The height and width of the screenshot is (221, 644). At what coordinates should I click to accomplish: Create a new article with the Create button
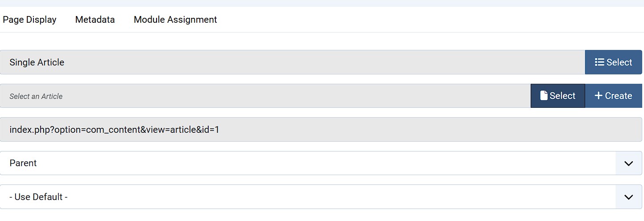(613, 96)
